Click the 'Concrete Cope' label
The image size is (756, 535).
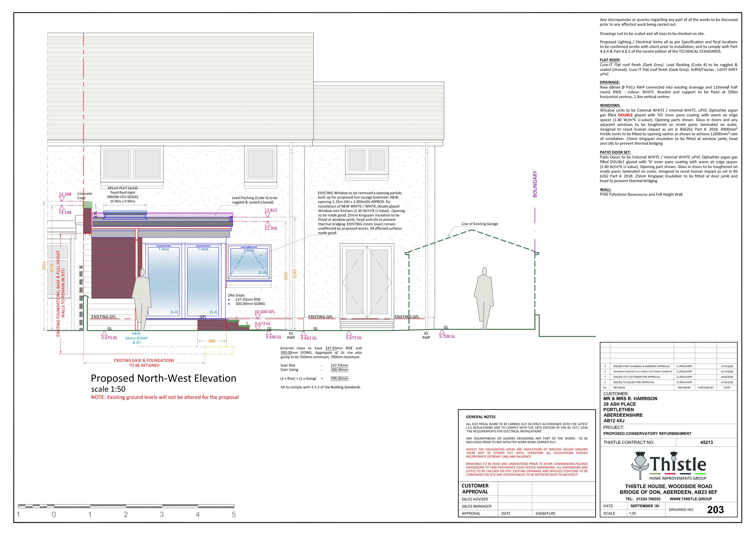point(85,196)
